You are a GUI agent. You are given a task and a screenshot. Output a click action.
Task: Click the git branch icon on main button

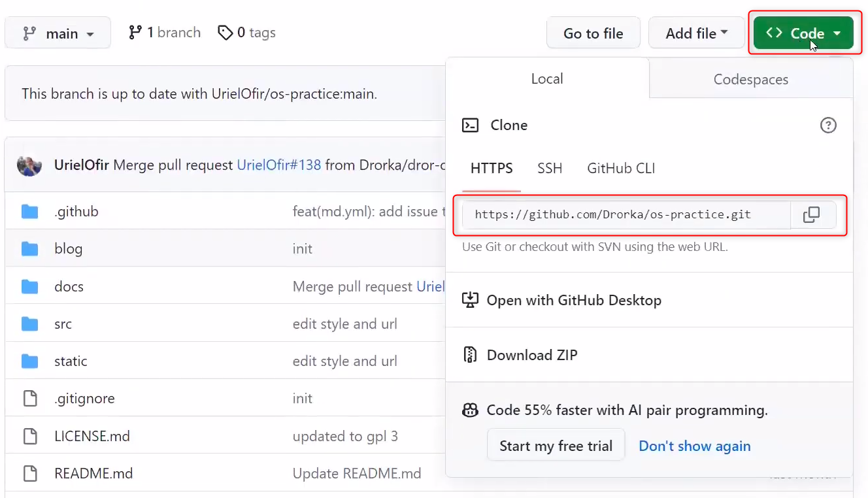[29, 33]
